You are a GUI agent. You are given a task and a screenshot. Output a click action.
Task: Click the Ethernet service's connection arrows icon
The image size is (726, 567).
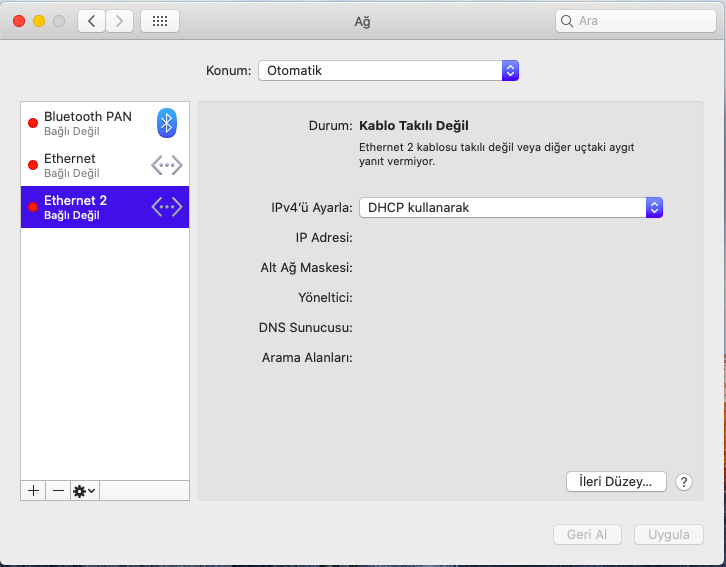point(167,165)
